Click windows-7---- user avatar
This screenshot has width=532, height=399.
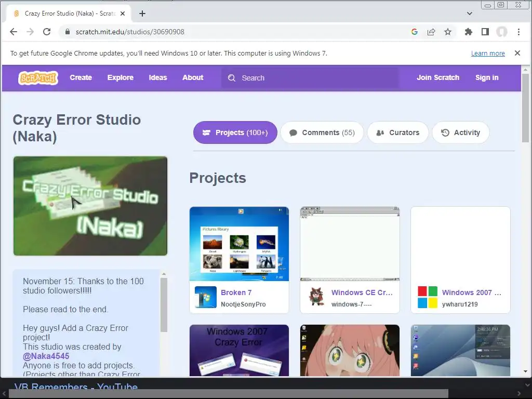316,297
